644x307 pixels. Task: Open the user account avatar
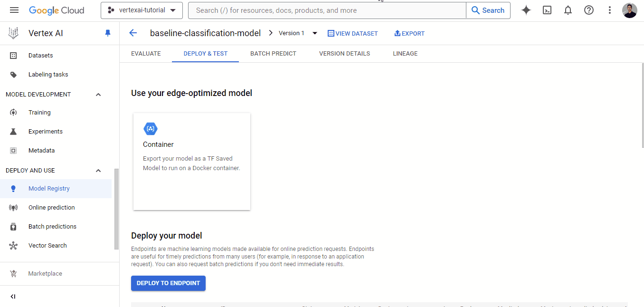630,10
